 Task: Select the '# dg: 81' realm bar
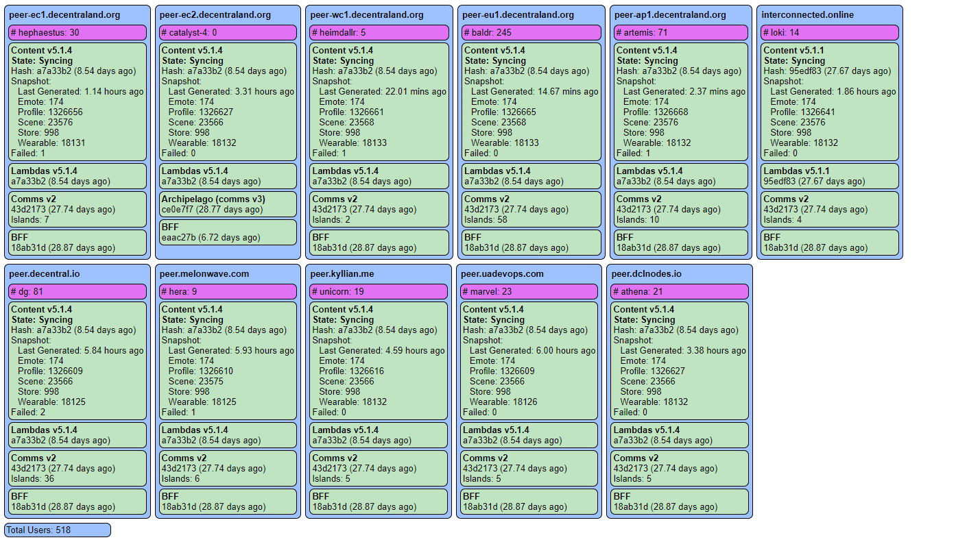coord(77,291)
